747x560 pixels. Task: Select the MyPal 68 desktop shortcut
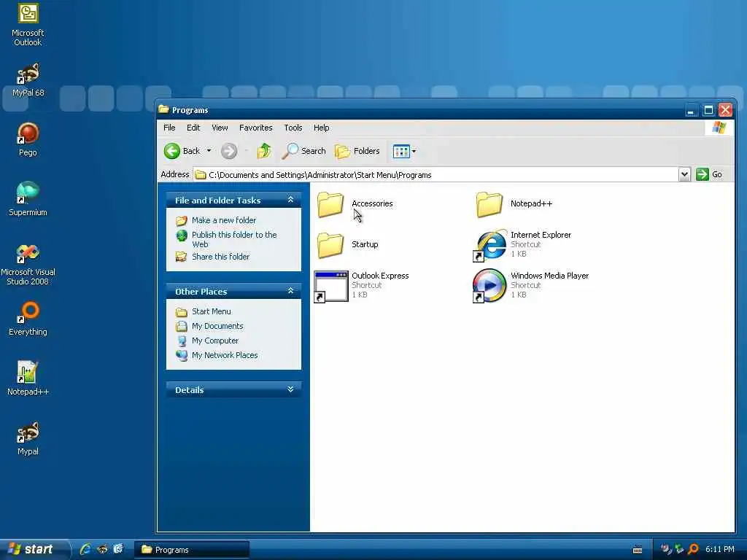(x=28, y=80)
